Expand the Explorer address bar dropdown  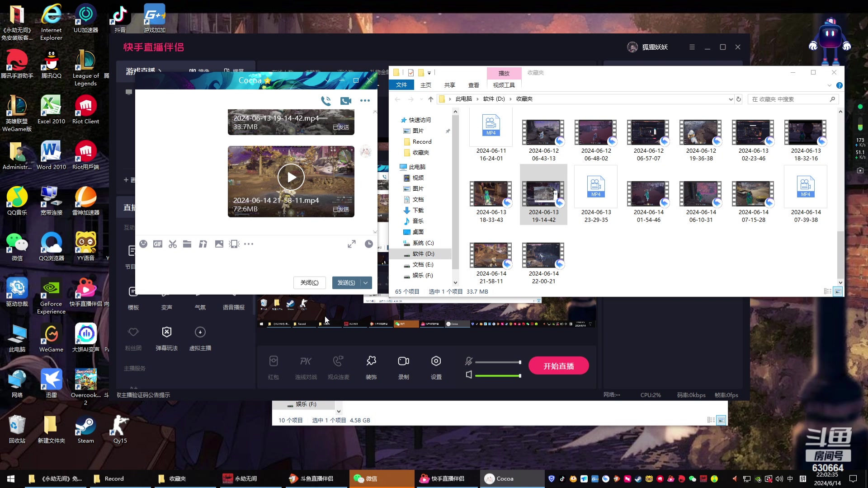click(731, 99)
